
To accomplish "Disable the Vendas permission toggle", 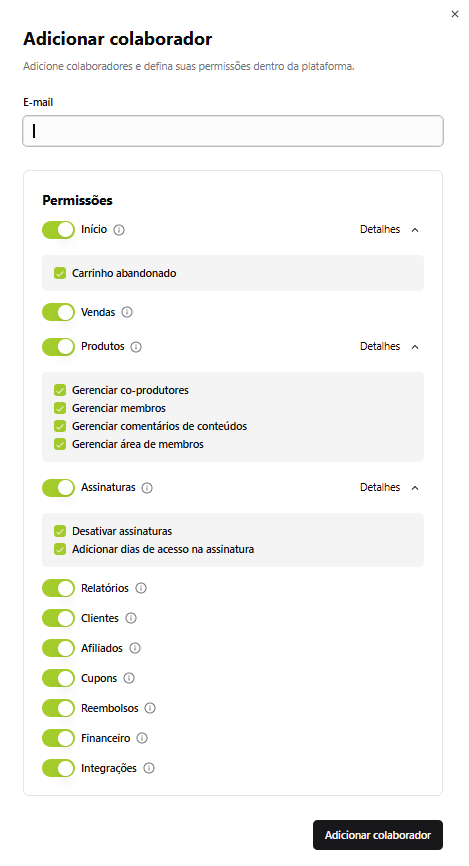I will [58, 312].
